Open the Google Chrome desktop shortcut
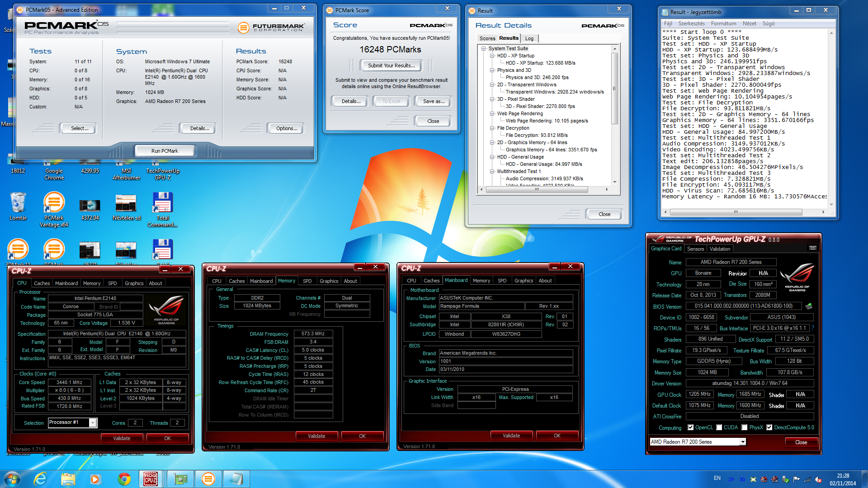The height and width of the screenshot is (488, 868). (54, 171)
